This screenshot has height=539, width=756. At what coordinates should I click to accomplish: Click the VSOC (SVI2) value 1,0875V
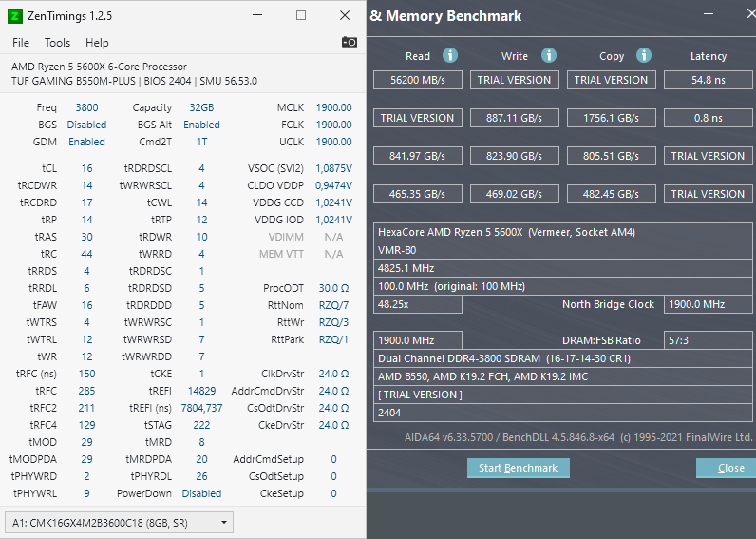point(333,168)
